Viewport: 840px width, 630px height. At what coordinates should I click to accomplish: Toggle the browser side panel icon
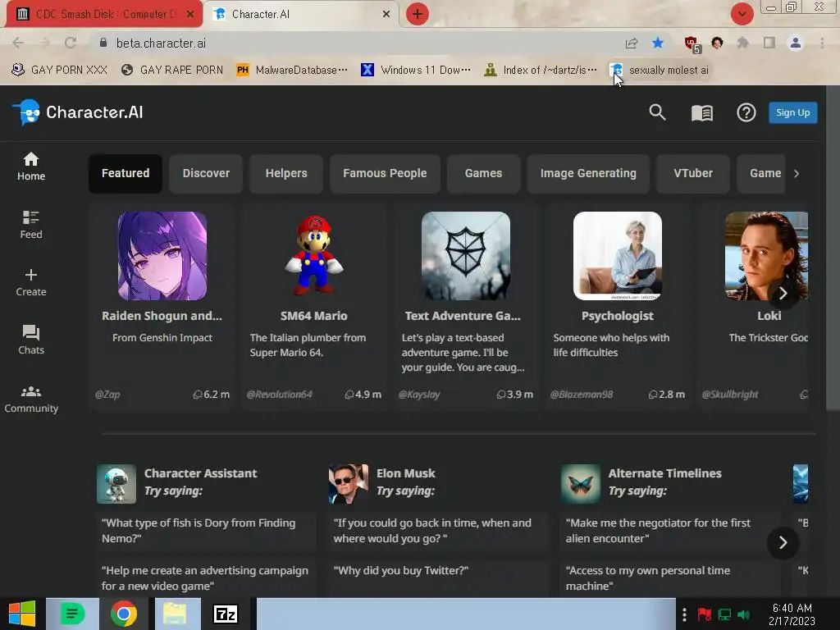point(769,43)
